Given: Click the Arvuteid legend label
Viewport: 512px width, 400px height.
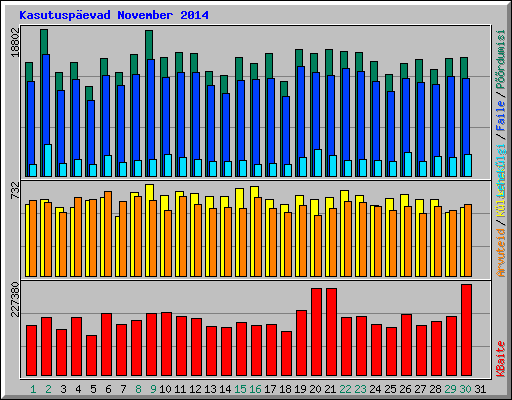Looking at the screenshot, I should click(x=501, y=253).
